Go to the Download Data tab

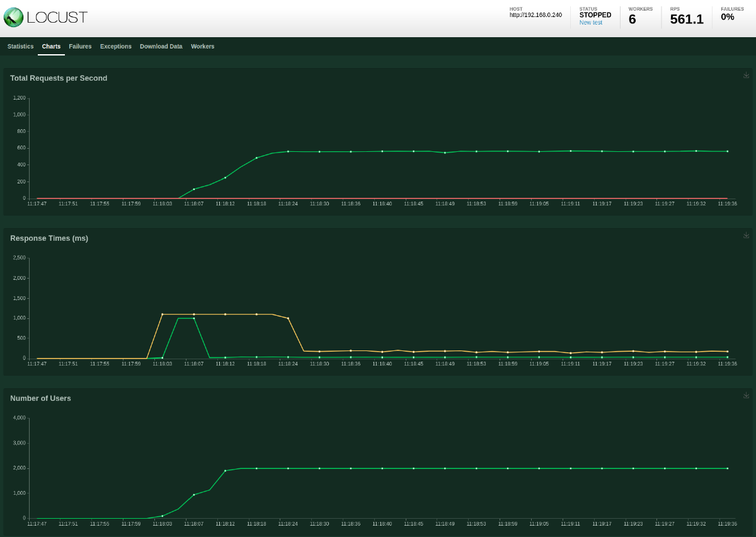(161, 47)
